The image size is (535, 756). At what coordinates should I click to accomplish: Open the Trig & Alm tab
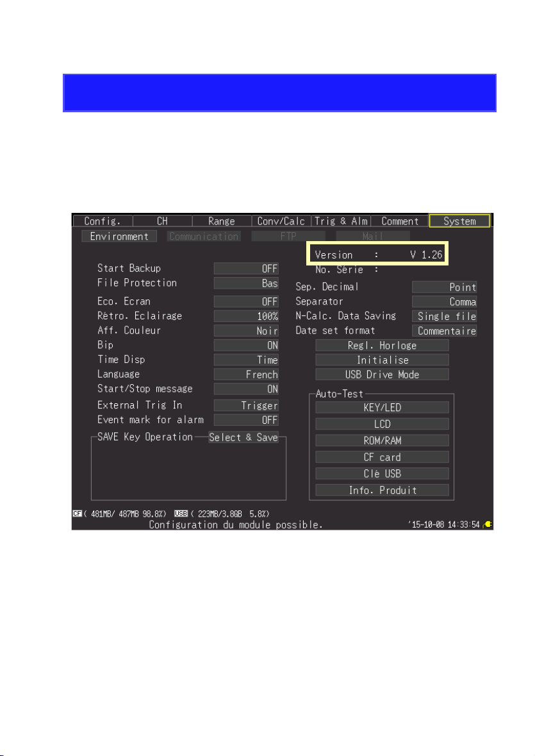(x=341, y=221)
